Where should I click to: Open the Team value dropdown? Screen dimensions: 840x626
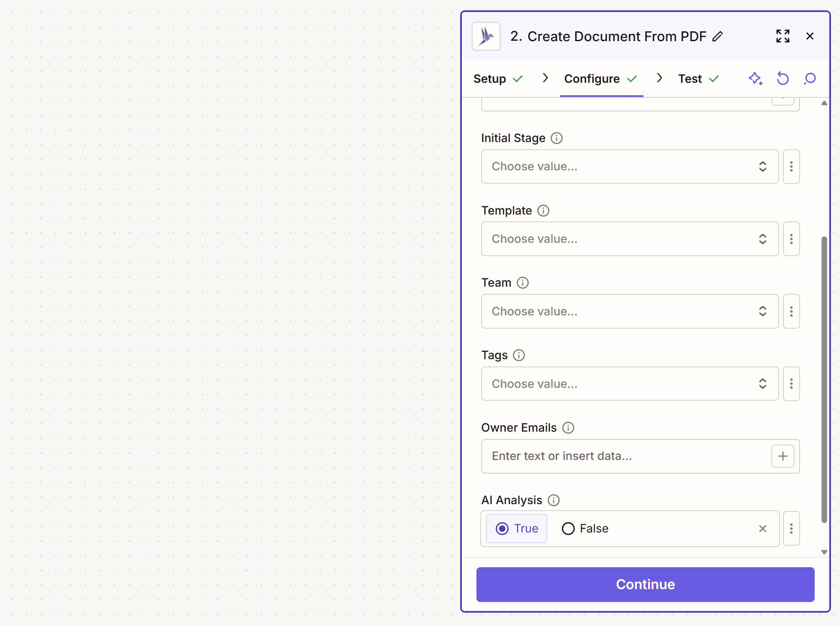(629, 311)
